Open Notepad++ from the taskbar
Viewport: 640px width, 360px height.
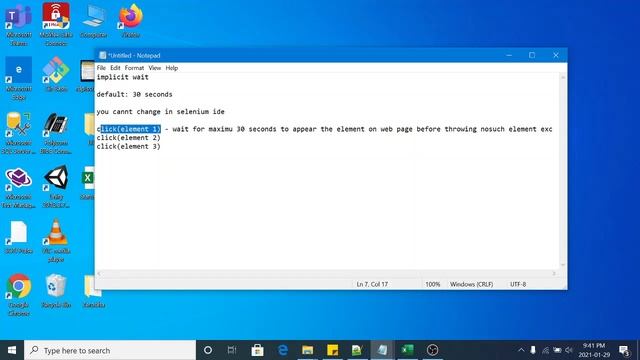coord(357,350)
